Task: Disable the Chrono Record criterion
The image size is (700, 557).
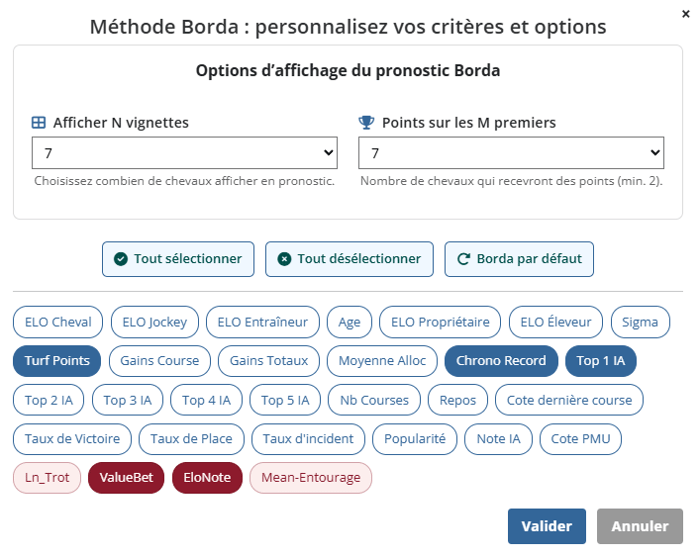Action: click(501, 361)
